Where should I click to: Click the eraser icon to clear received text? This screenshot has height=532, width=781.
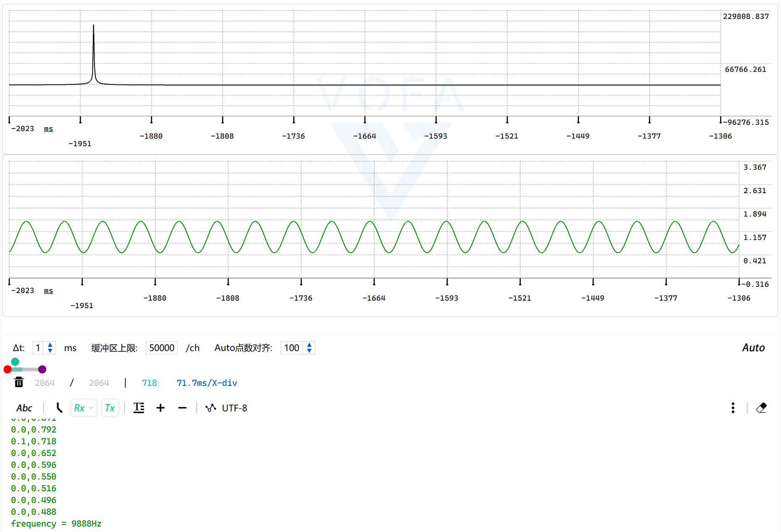click(761, 408)
